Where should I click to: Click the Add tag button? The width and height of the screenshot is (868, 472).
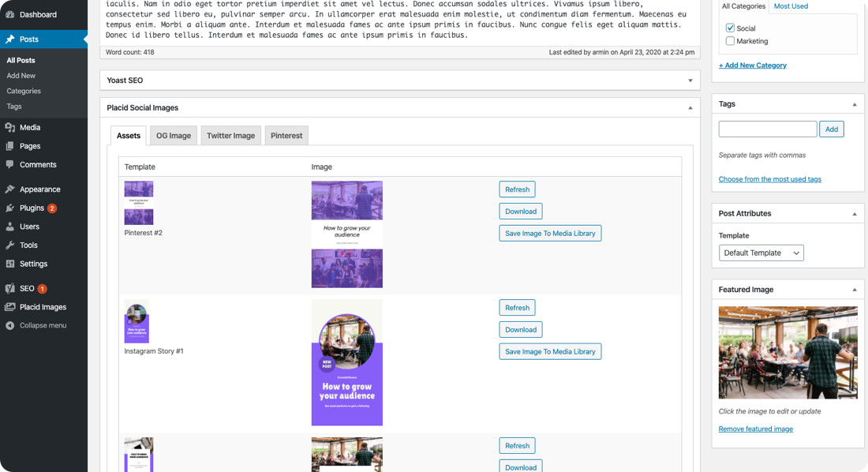(x=832, y=129)
